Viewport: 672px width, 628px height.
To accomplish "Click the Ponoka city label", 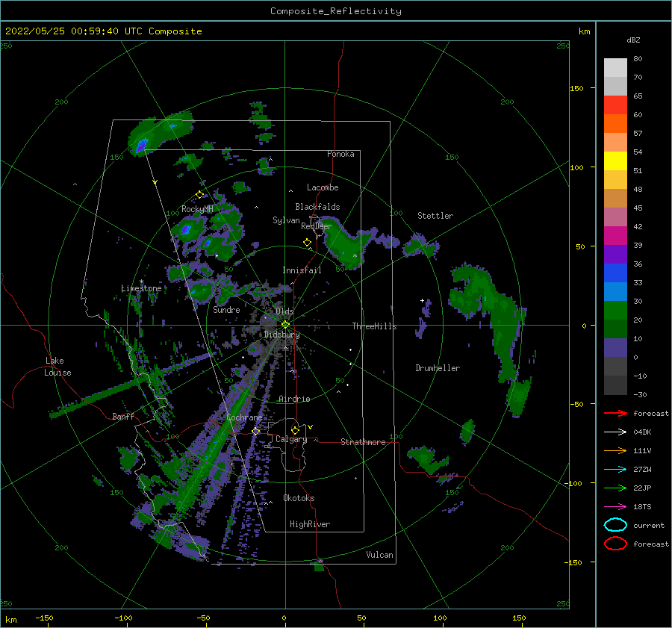I will [340, 154].
